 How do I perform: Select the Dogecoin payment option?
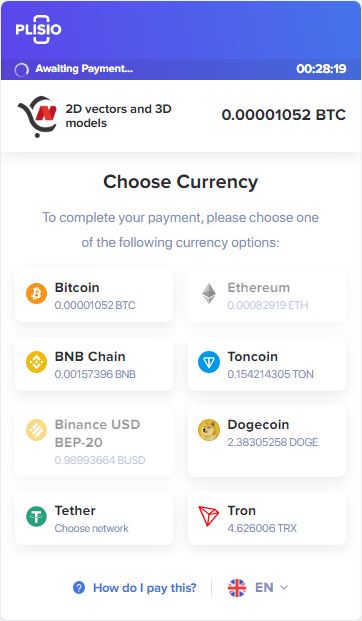coord(267,442)
